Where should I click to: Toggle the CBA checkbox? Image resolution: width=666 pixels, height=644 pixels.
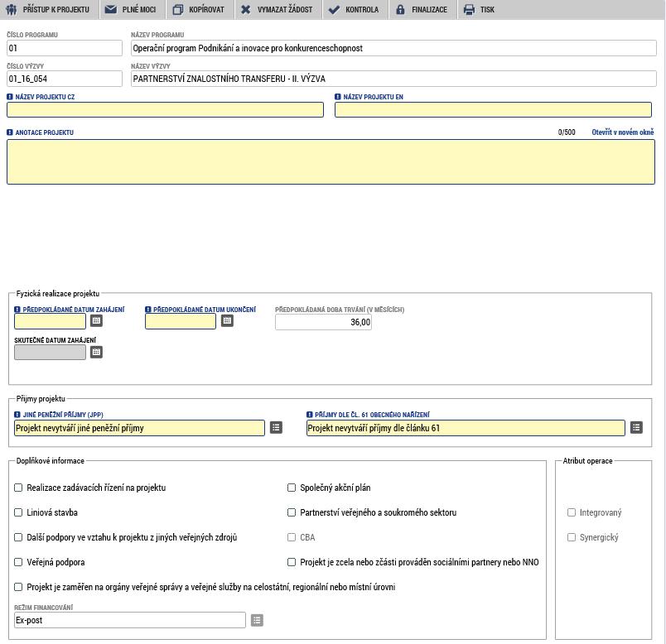292,537
